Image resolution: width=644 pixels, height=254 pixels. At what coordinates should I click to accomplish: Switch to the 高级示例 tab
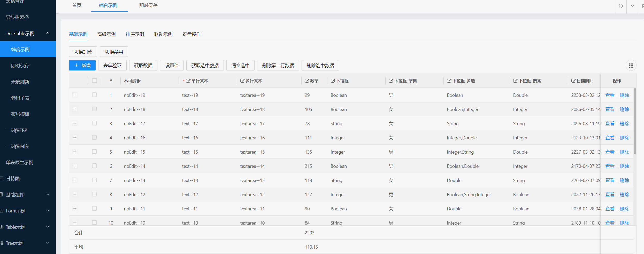pyautogui.click(x=106, y=34)
